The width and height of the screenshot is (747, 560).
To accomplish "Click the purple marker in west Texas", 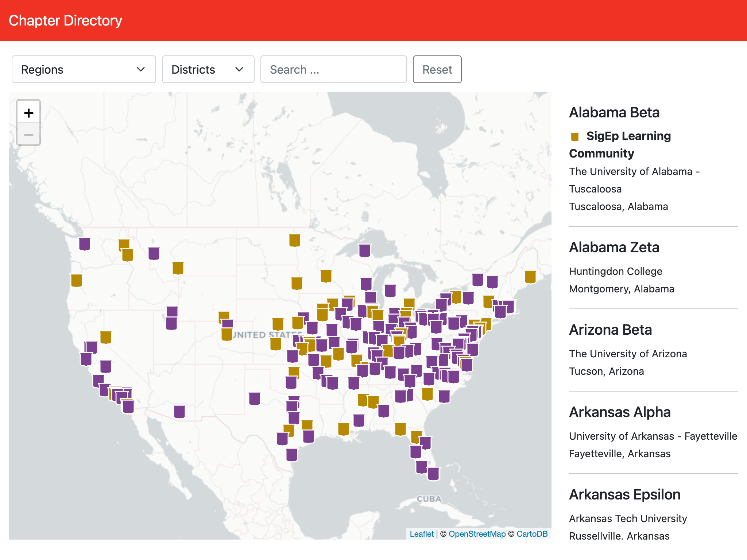I will pyautogui.click(x=254, y=398).
